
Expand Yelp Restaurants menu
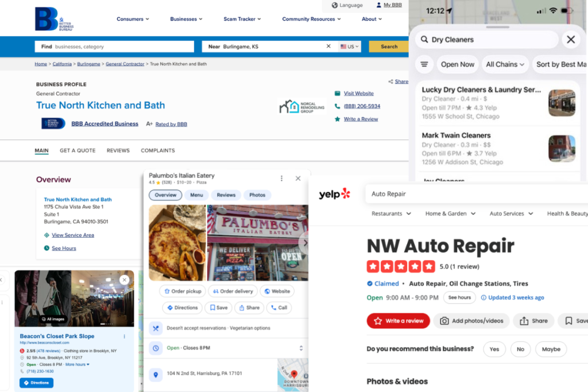point(391,214)
